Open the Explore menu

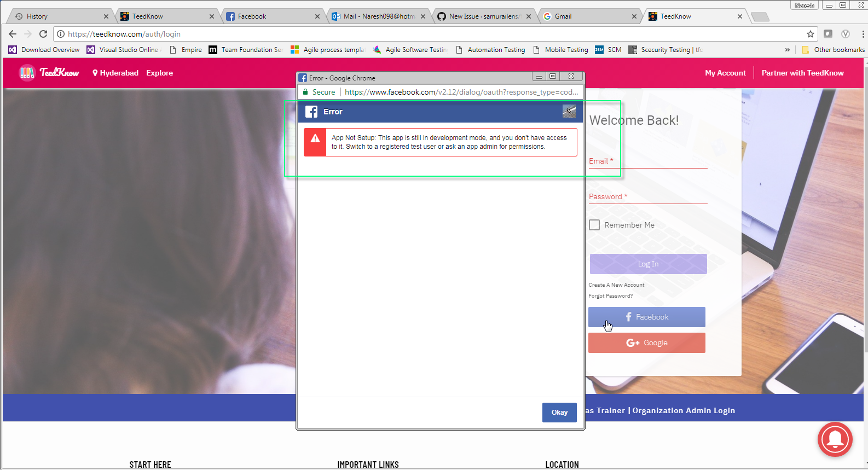pyautogui.click(x=159, y=73)
